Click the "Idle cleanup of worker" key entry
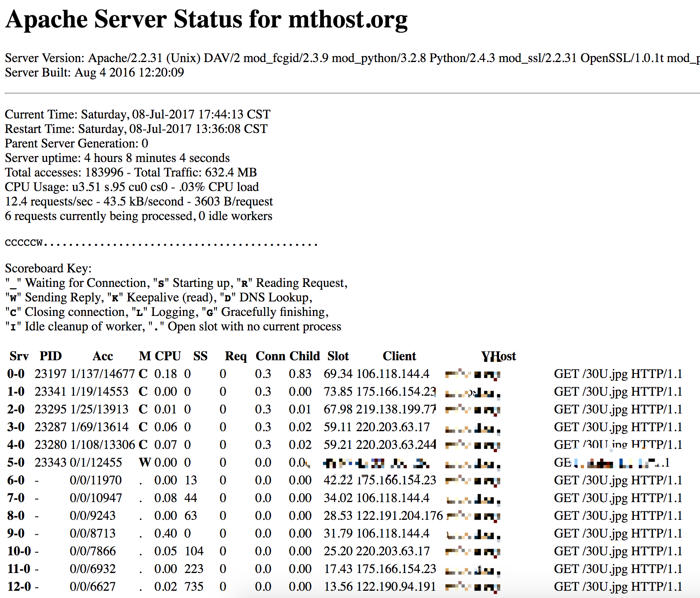Screen dimensions: 700x598 pos(75,326)
